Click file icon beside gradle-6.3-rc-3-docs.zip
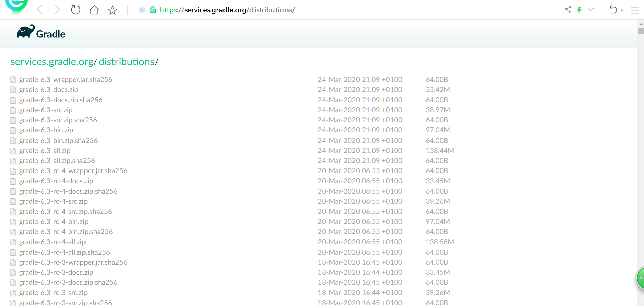This screenshot has width=644, height=306. point(13,273)
